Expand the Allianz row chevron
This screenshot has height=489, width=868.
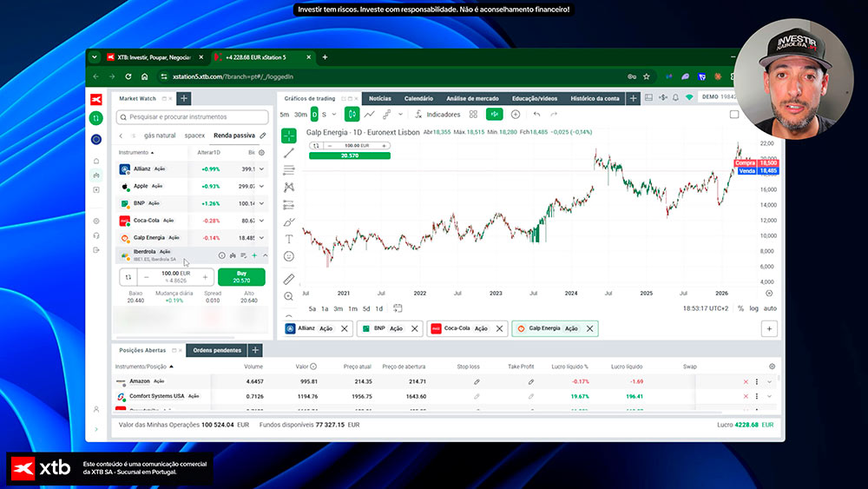262,169
